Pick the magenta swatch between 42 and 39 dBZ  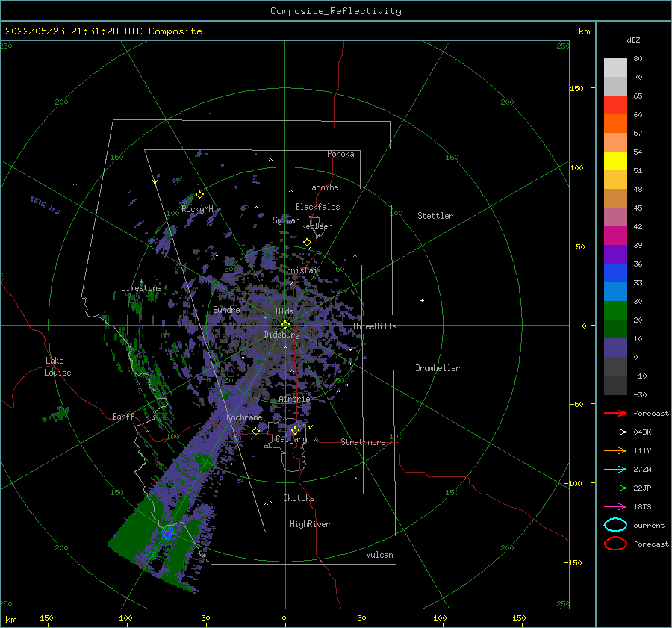(615, 236)
